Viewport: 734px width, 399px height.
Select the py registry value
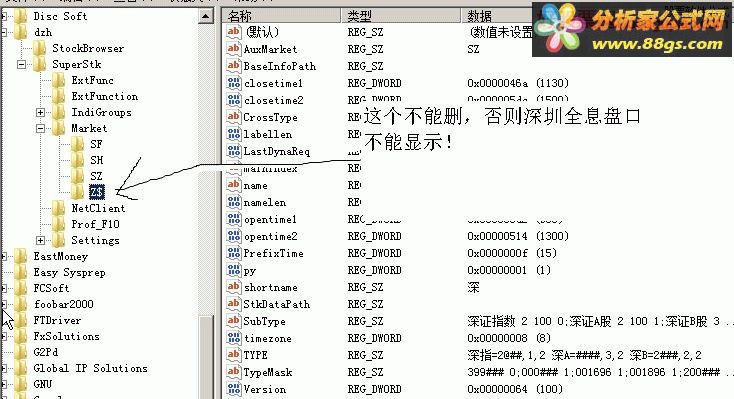click(x=250, y=271)
